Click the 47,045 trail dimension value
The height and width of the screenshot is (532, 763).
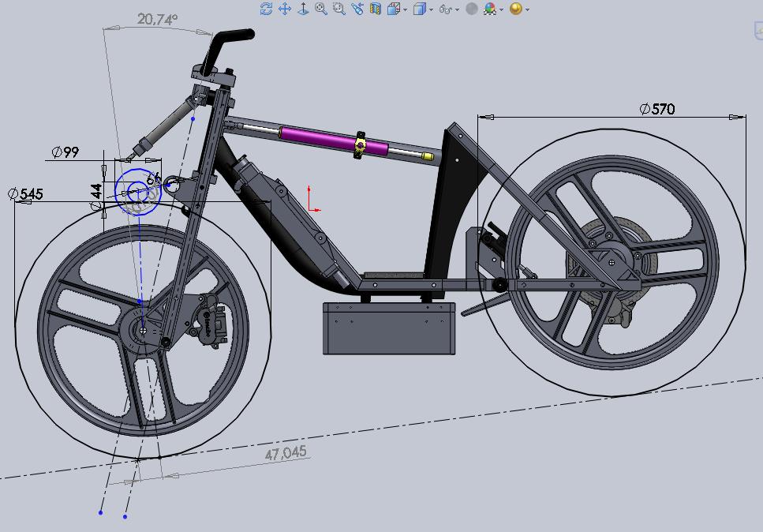(285, 453)
